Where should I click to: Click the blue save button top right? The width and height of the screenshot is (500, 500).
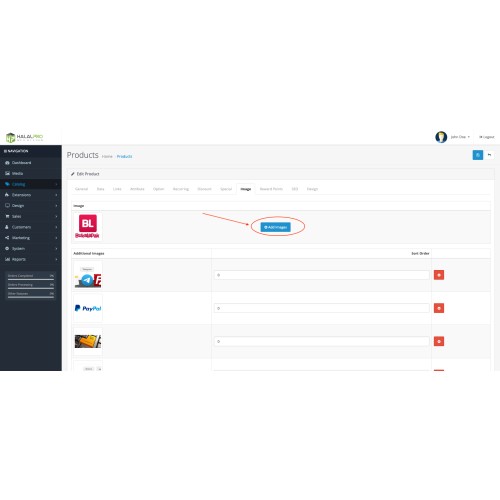click(x=478, y=155)
